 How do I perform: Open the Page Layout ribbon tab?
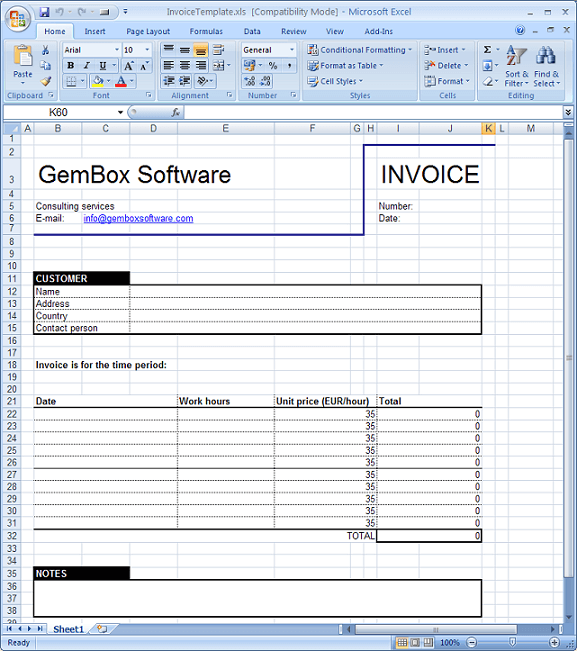[x=148, y=31]
